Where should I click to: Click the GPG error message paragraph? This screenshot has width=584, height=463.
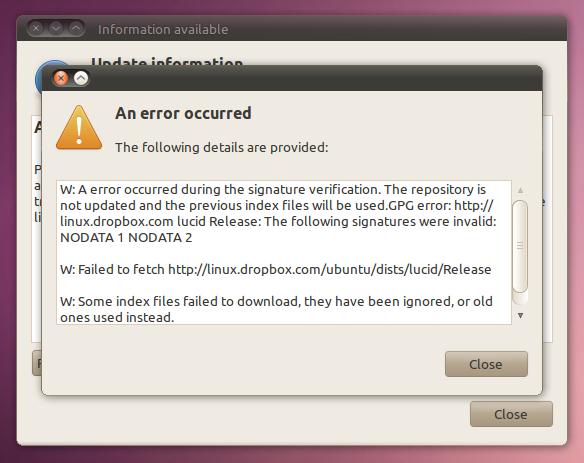pos(278,213)
